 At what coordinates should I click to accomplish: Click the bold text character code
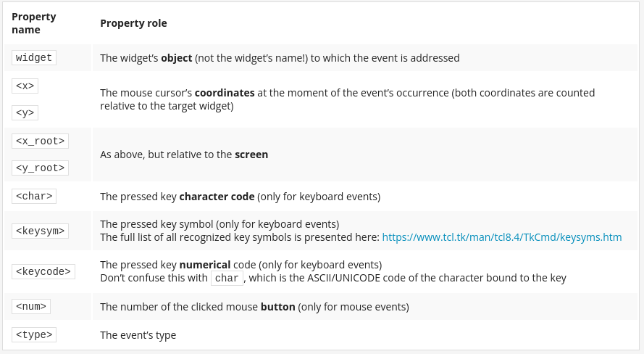click(217, 197)
